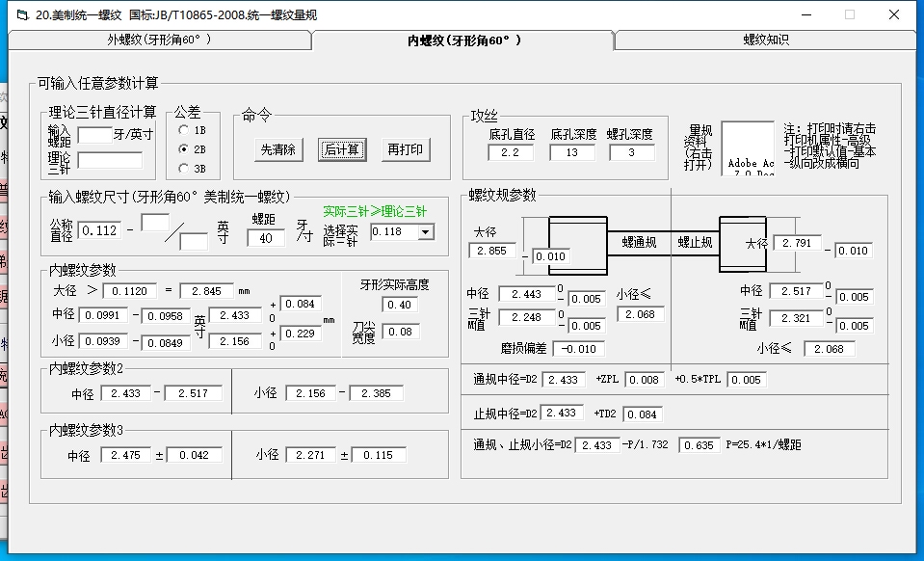Select the 内螺纹 tab

463,40
